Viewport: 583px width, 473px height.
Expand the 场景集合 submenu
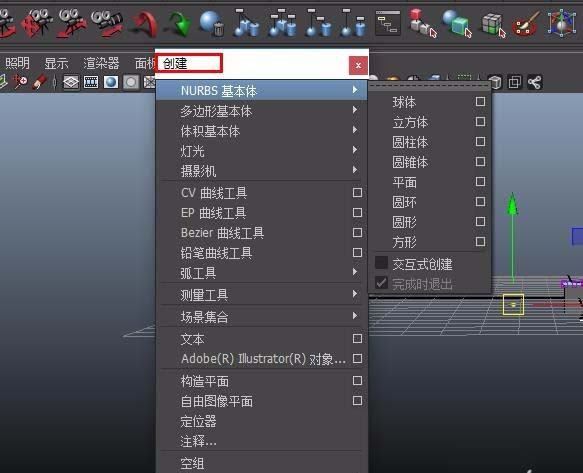click(261, 316)
